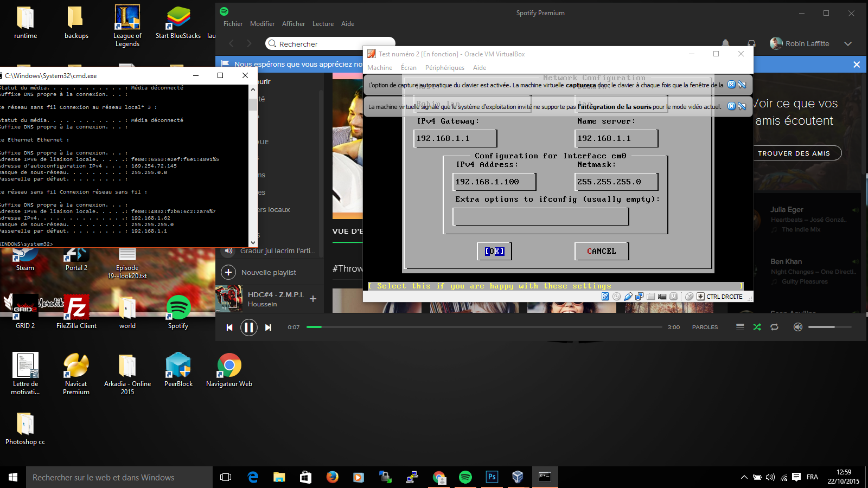Click the Name server field
Viewport: 868px width, 488px height.
616,138
